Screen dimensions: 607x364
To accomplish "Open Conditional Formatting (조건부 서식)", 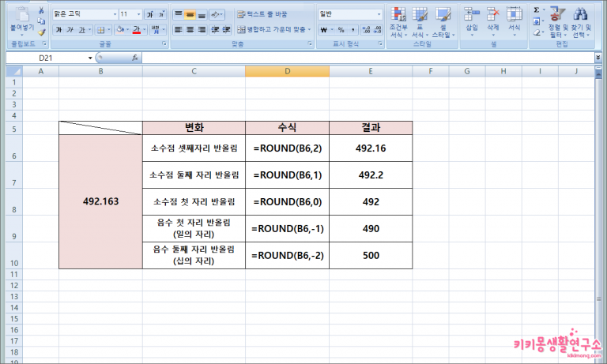I will tap(398, 22).
